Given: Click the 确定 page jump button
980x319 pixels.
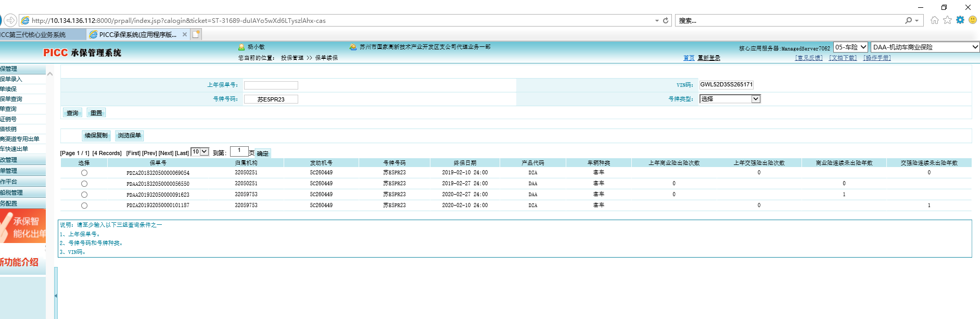Looking at the screenshot, I should tap(263, 154).
